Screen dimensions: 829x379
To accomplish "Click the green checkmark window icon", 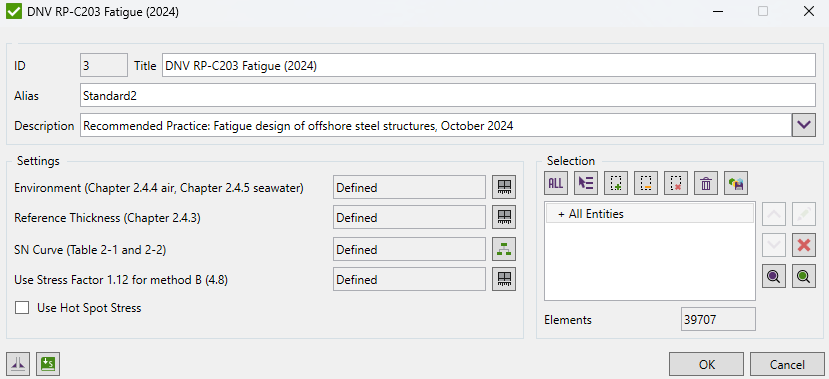I will (x=14, y=12).
